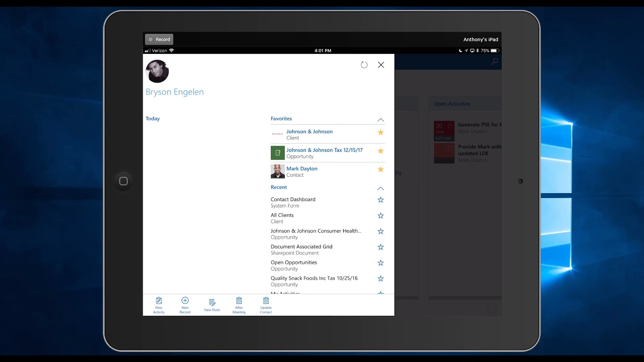This screenshot has width=644, height=362.
Task: Click the 4:01 PM clock
Action: coord(323,51)
